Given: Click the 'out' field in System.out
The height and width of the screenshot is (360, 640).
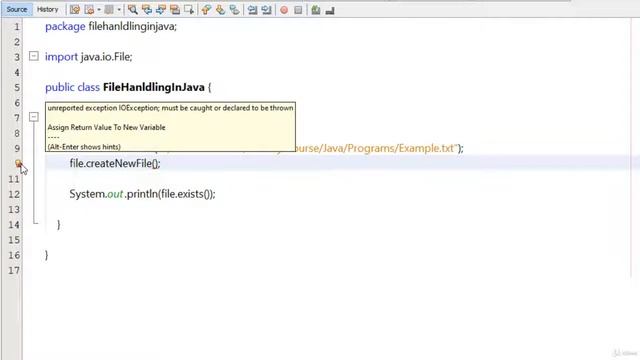Looking at the screenshot, I should [x=115, y=194].
